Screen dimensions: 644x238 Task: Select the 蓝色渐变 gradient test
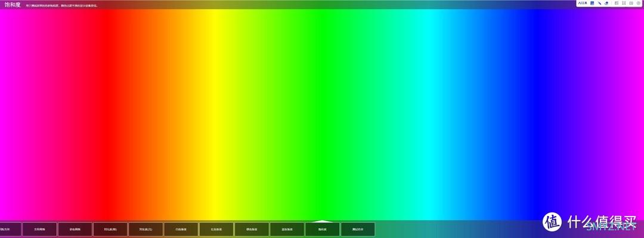coord(287,230)
